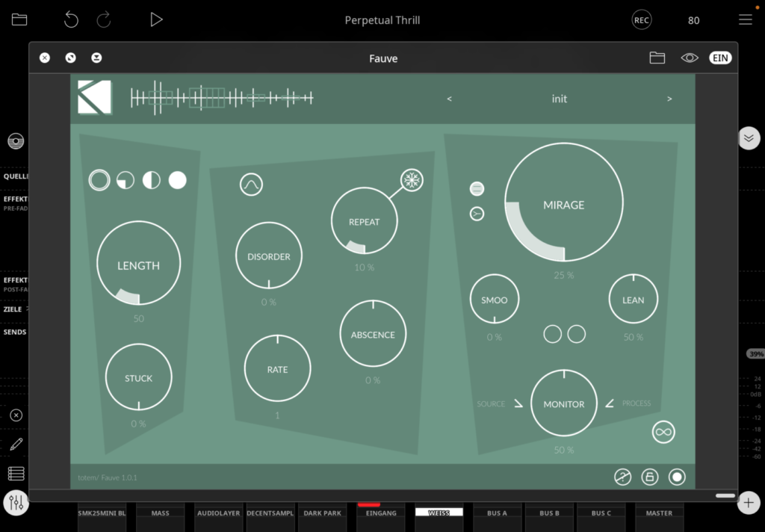Toggle the EIN plugin power switch
Image resolution: width=765 pixels, height=532 pixels.
tap(720, 58)
